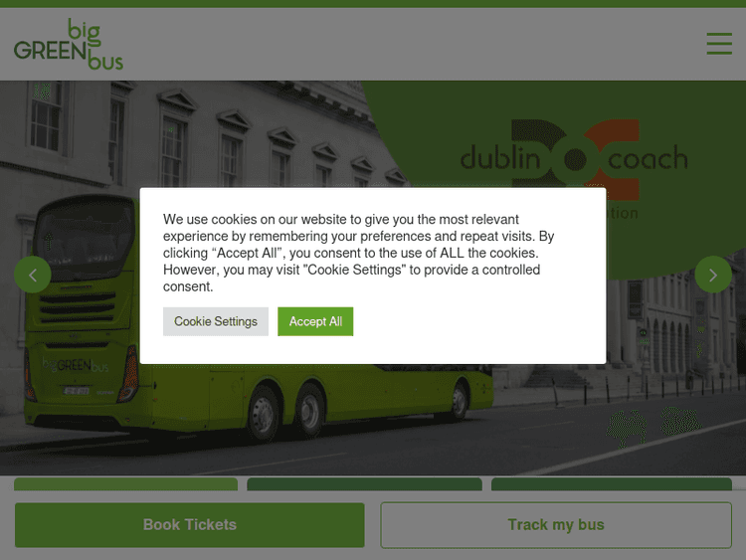The width and height of the screenshot is (746, 560).
Task: Open the hamburger navigation menu
Action: click(x=718, y=44)
